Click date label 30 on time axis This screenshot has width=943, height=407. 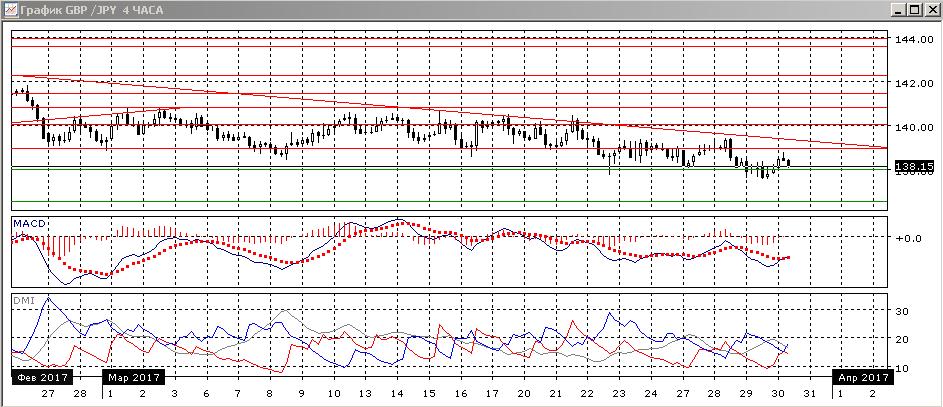click(778, 394)
